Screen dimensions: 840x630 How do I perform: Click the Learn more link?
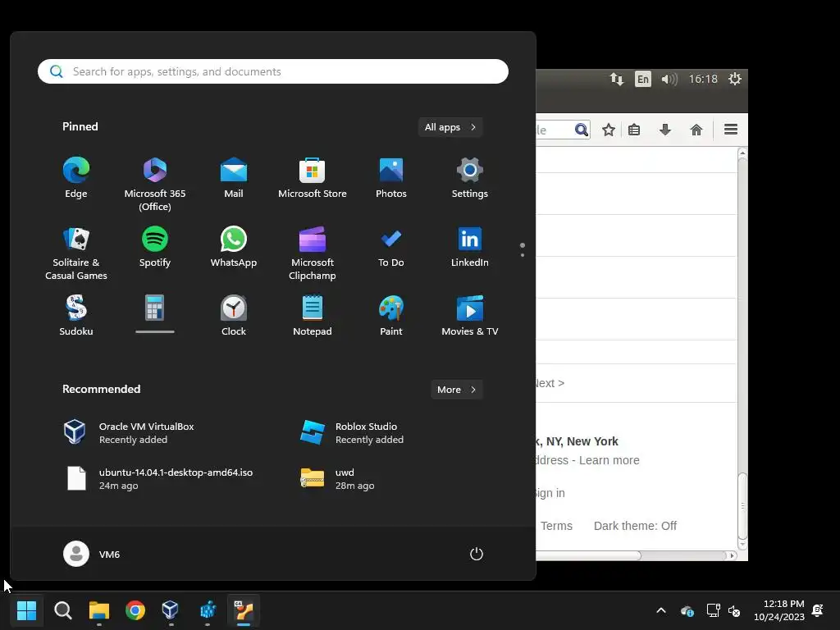[x=609, y=460]
